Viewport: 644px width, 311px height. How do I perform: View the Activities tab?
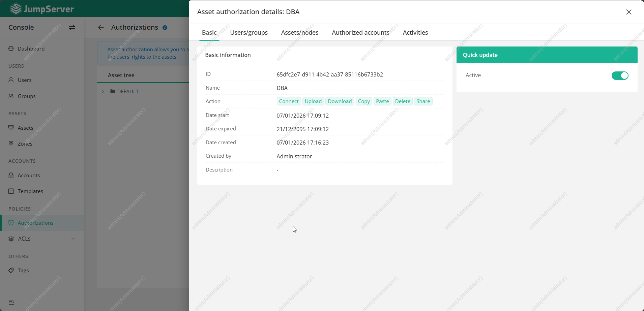click(x=415, y=33)
